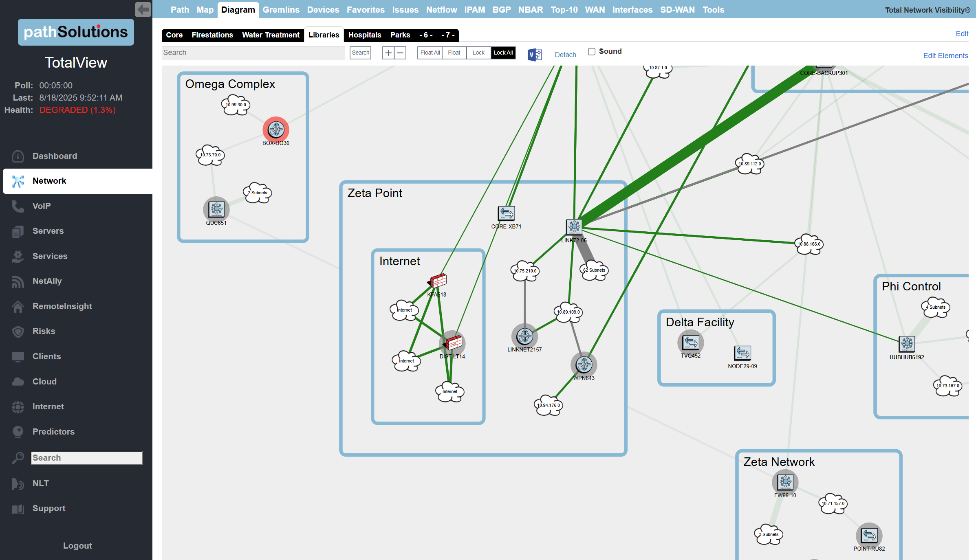
Task: Switch node locking to Lock mode
Action: [478, 53]
